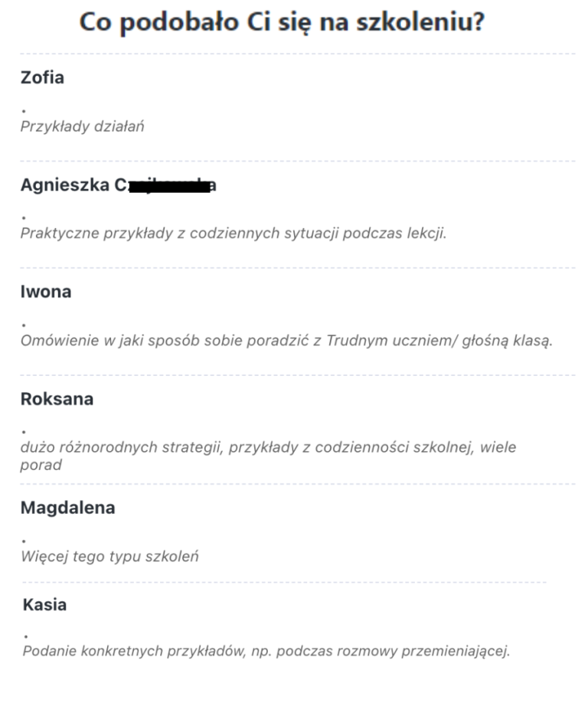Click the small dot below Magdalena

(24, 541)
